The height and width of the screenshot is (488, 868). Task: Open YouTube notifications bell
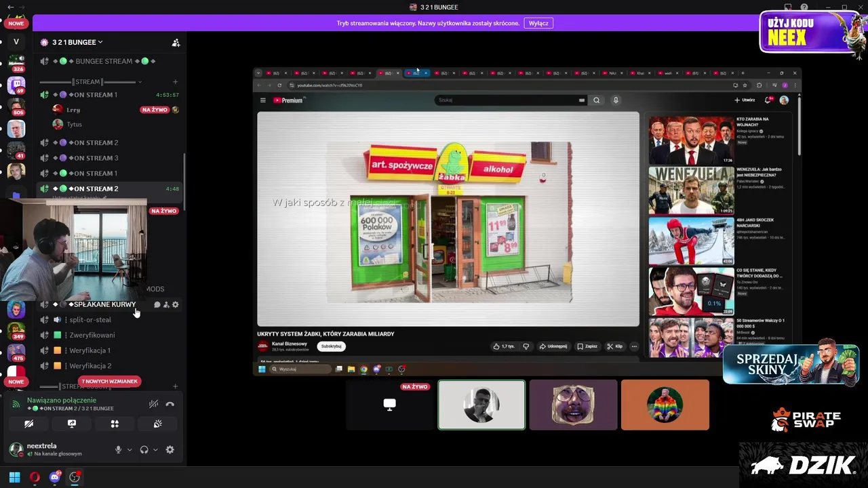[768, 100]
